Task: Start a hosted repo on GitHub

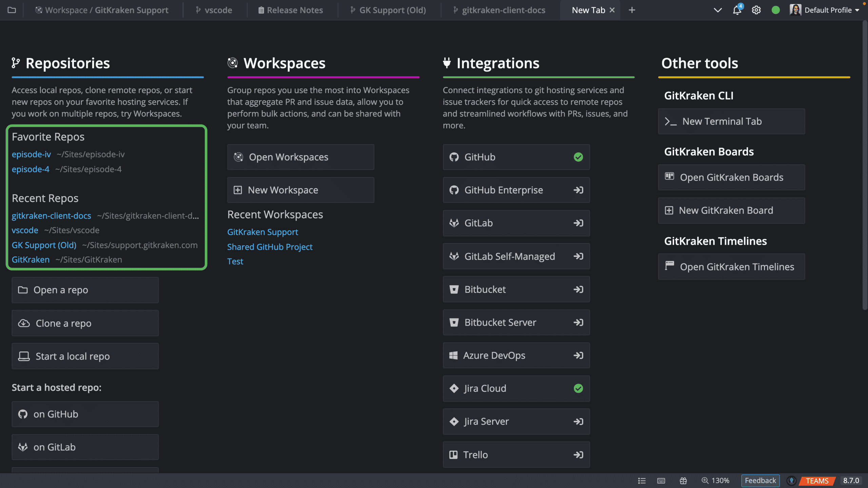Action: 85,414
